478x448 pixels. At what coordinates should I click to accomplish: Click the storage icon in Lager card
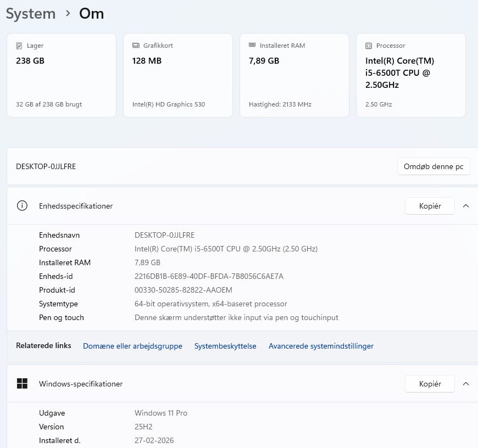click(19, 46)
